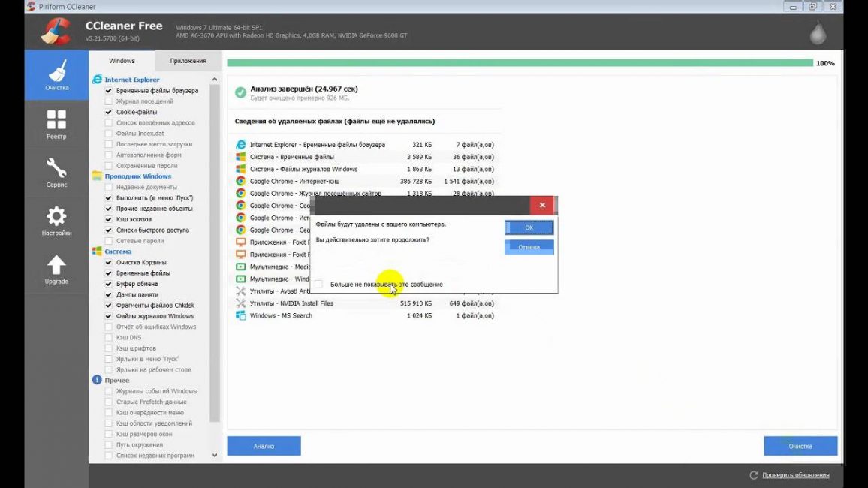Enable Сетевые пароли checkbox
Image resolution: width=868 pixels, height=488 pixels.
[108, 241]
